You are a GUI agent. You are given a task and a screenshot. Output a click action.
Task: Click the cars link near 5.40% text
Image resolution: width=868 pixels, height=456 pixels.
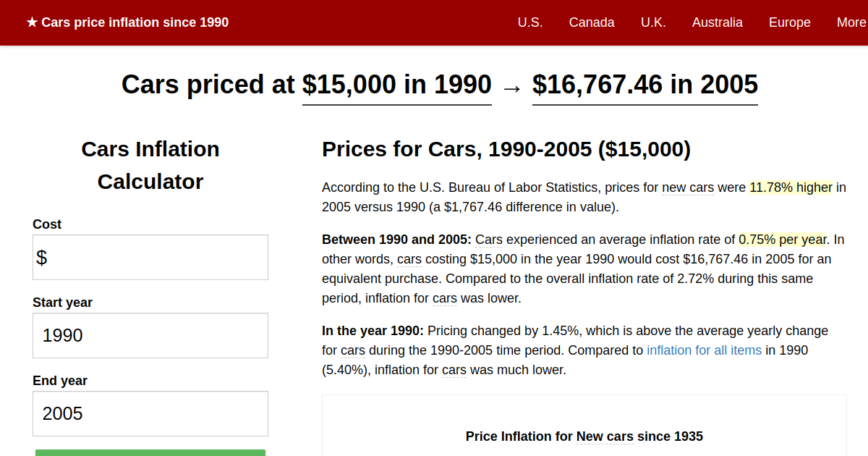[x=454, y=369]
